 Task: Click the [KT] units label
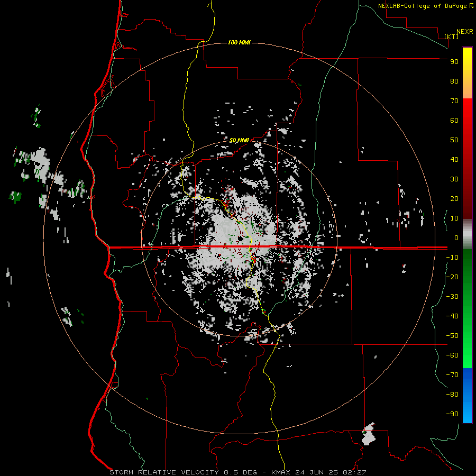coord(452,36)
